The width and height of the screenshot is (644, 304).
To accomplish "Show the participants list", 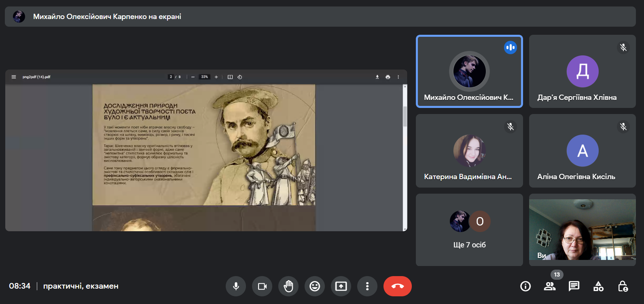I will click(x=550, y=286).
